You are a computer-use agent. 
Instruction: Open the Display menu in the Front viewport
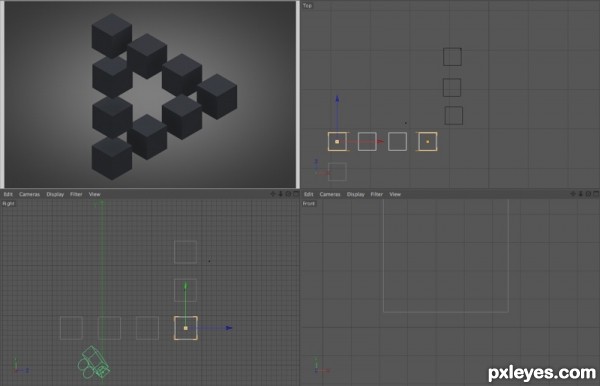point(355,194)
